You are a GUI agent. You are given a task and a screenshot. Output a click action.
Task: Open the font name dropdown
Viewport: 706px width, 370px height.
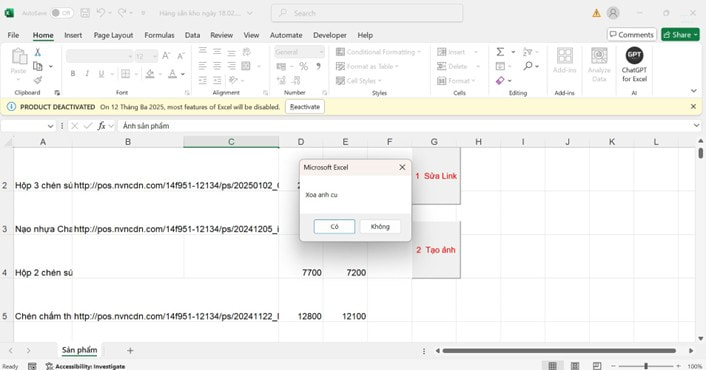(x=130, y=56)
